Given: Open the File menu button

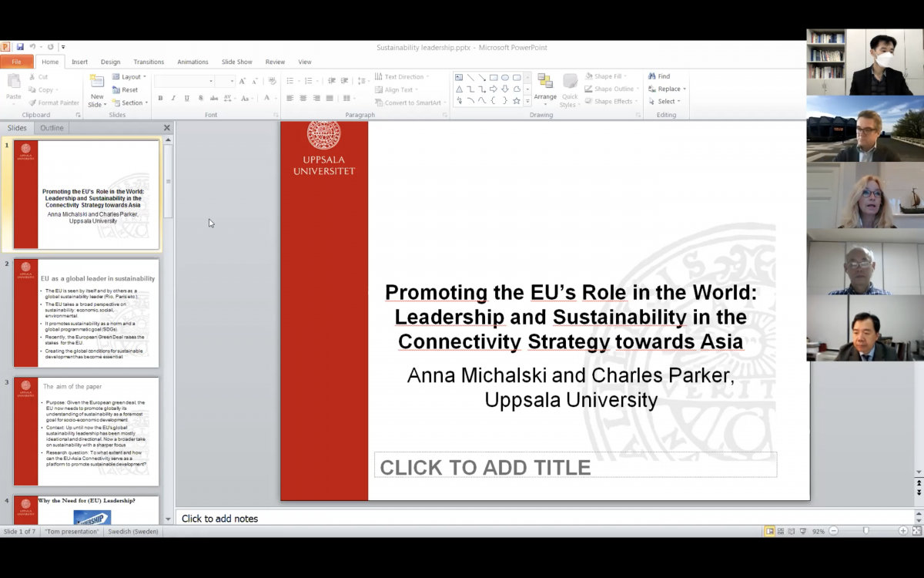Looking at the screenshot, I should 16,62.
